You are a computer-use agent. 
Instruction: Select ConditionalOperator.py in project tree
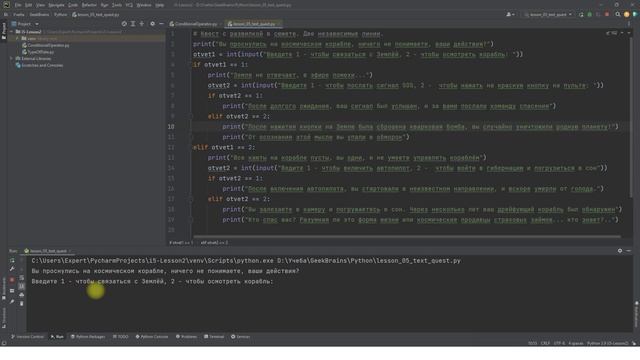(46, 45)
